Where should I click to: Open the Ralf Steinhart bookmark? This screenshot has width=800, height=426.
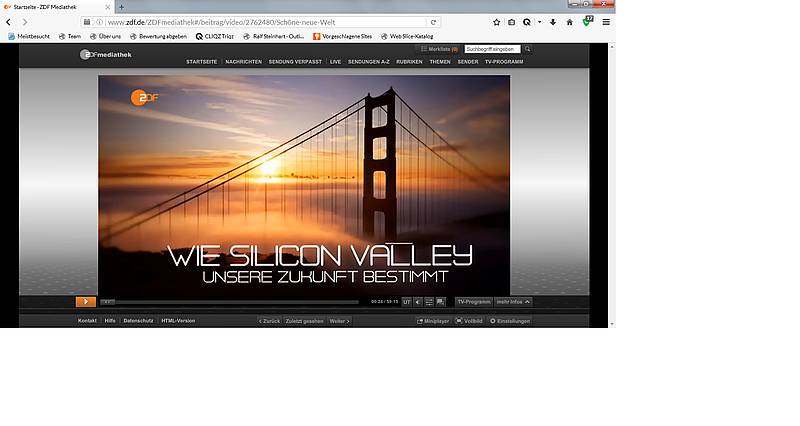coord(273,36)
